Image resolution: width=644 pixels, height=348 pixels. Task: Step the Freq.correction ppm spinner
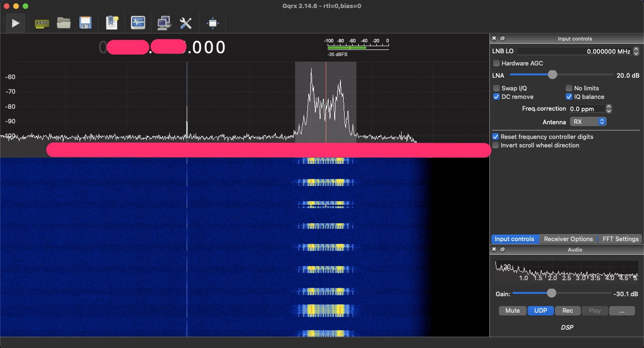(609, 109)
